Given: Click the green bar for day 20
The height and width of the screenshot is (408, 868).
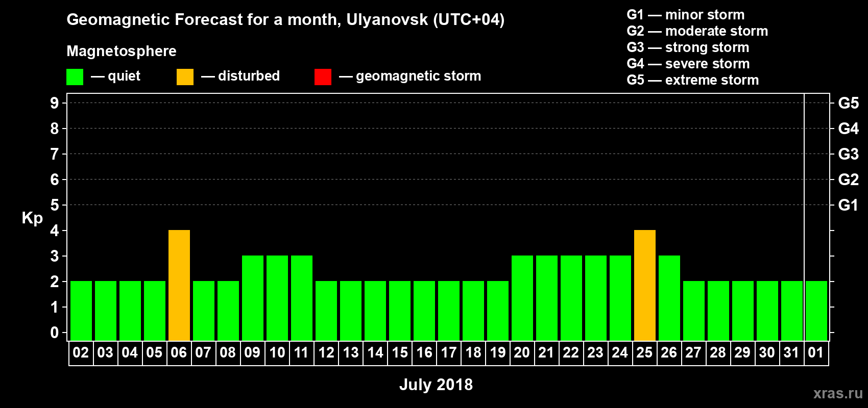Looking at the screenshot, I should pyautogui.click(x=522, y=298).
